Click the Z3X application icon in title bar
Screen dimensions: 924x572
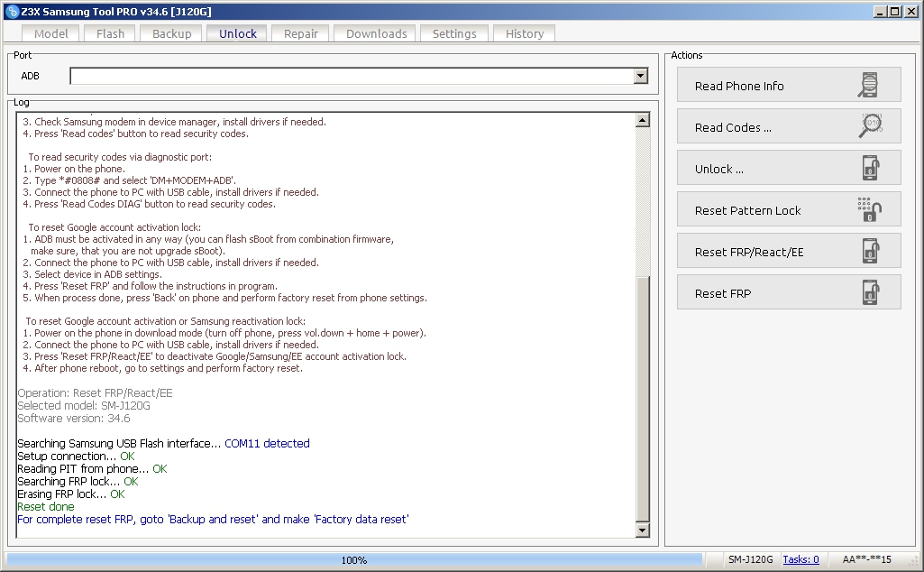[x=12, y=11]
